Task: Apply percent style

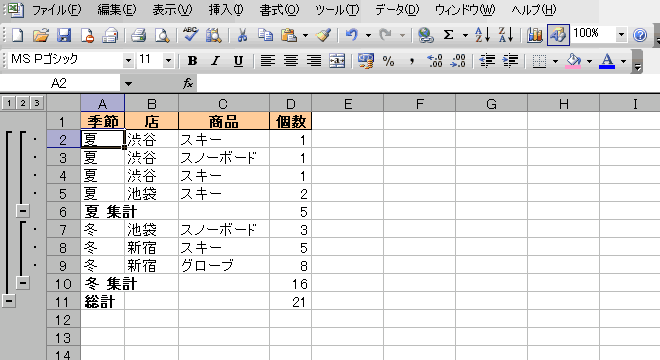Action: pos(389,61)
